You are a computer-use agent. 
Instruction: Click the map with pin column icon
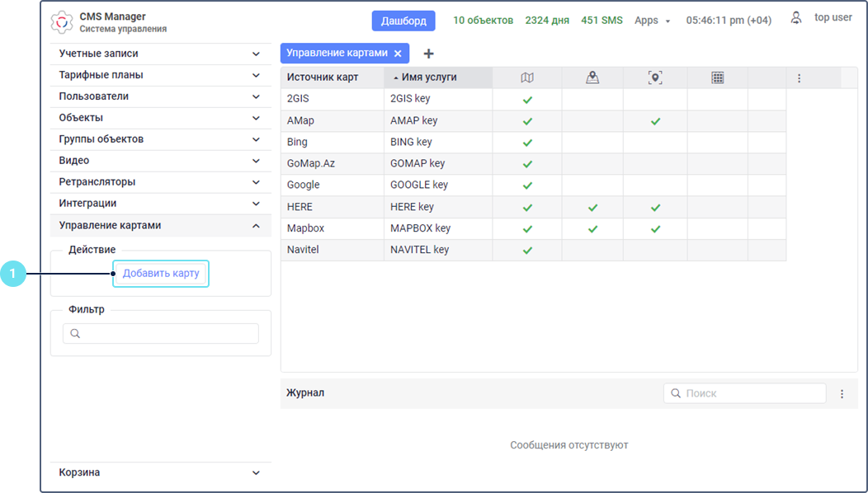coord(592,77)
